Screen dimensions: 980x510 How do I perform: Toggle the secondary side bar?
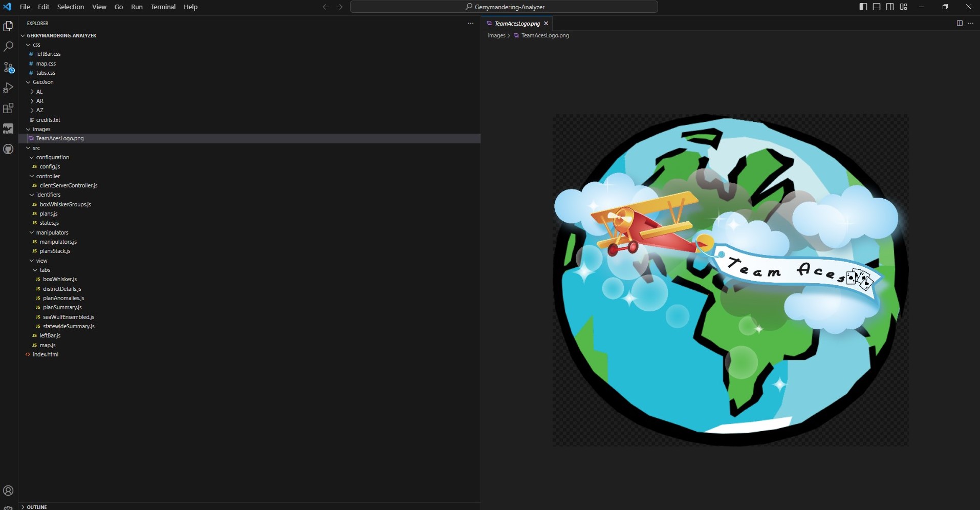[x=890, y=7]
